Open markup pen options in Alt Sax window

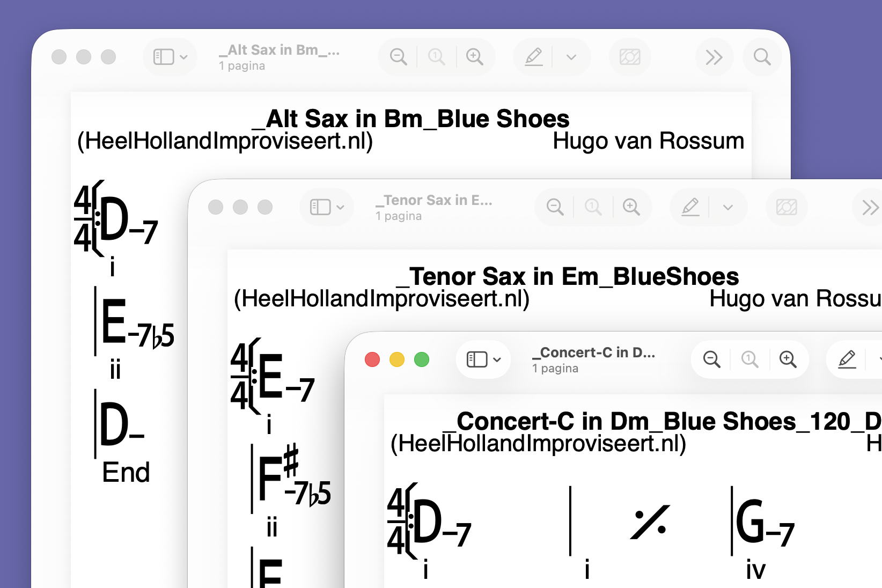(571, 57)
